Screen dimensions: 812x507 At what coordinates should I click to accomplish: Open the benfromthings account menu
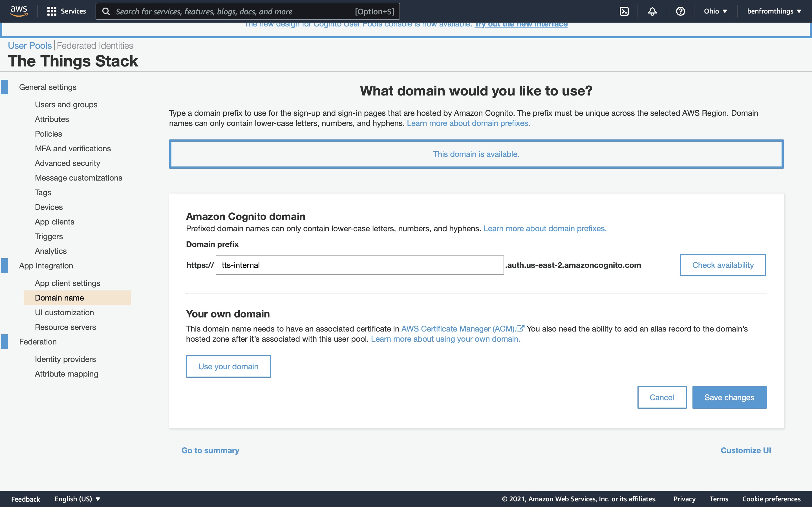point(774,11)
